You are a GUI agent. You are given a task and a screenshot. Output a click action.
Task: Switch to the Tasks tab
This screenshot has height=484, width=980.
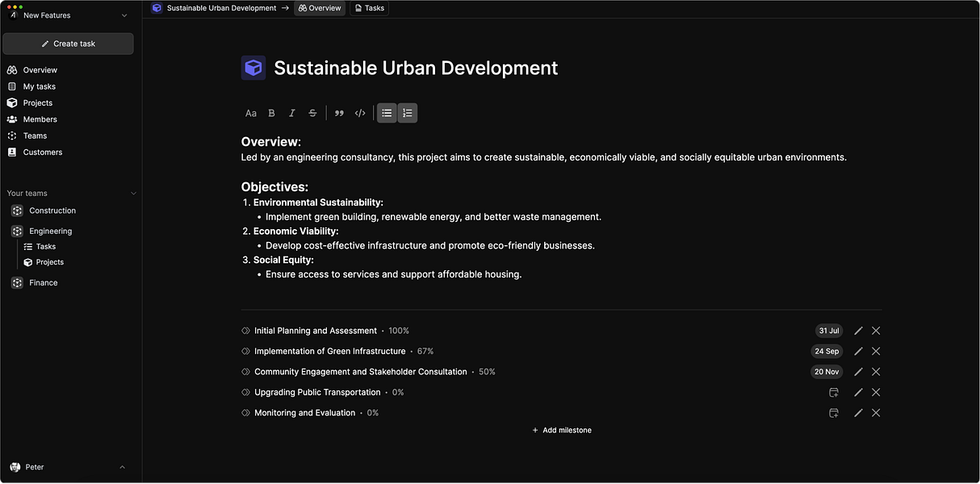370,8
